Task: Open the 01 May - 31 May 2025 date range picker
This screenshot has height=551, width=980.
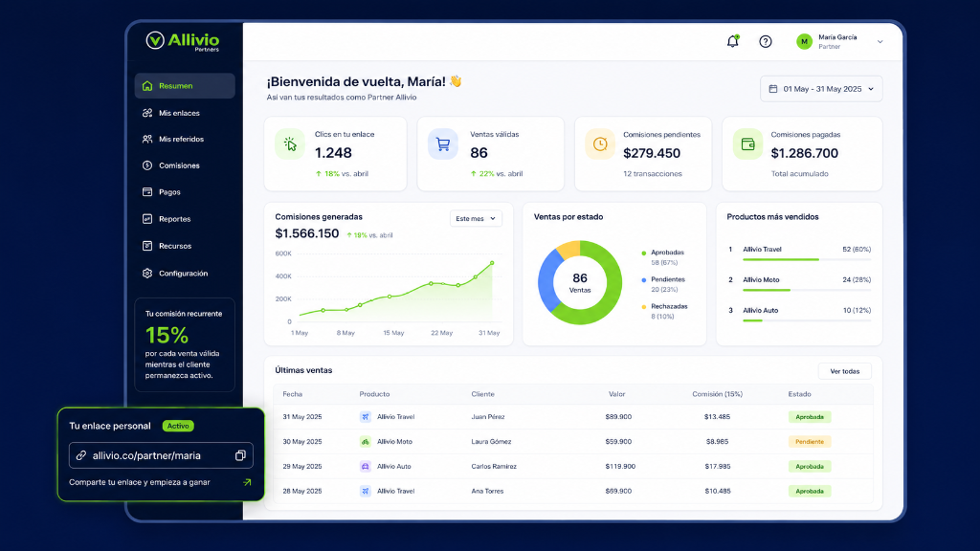Action: click(820, 89)
